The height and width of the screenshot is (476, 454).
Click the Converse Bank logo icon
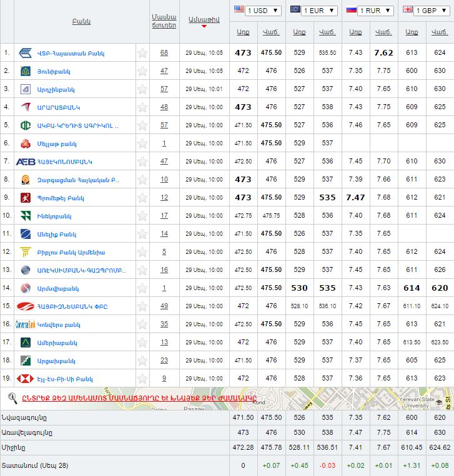point(26,324)
